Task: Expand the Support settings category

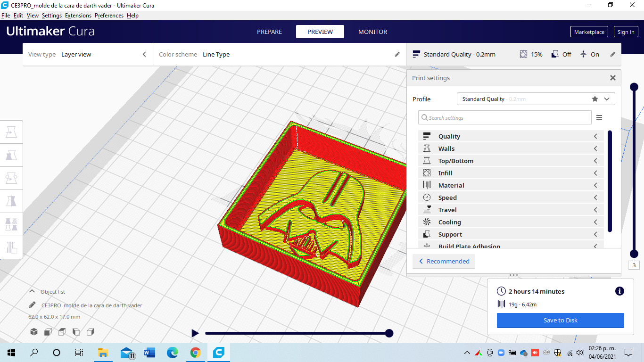Action: click(x=511, y=234)
